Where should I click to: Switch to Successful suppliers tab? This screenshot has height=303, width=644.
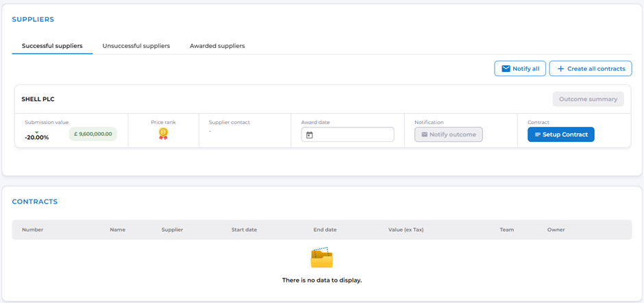52,46
